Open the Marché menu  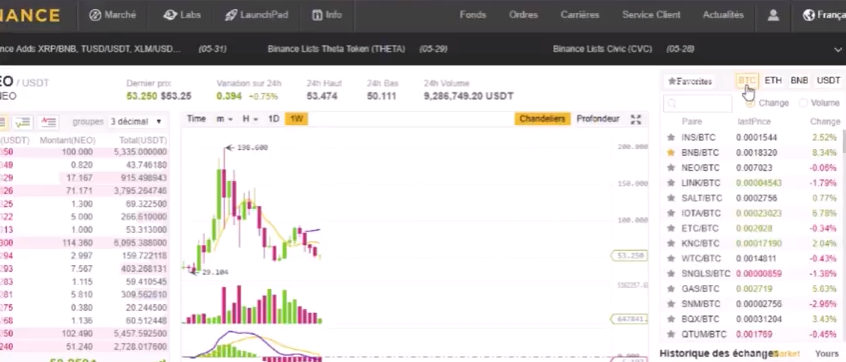click(112, 15)
